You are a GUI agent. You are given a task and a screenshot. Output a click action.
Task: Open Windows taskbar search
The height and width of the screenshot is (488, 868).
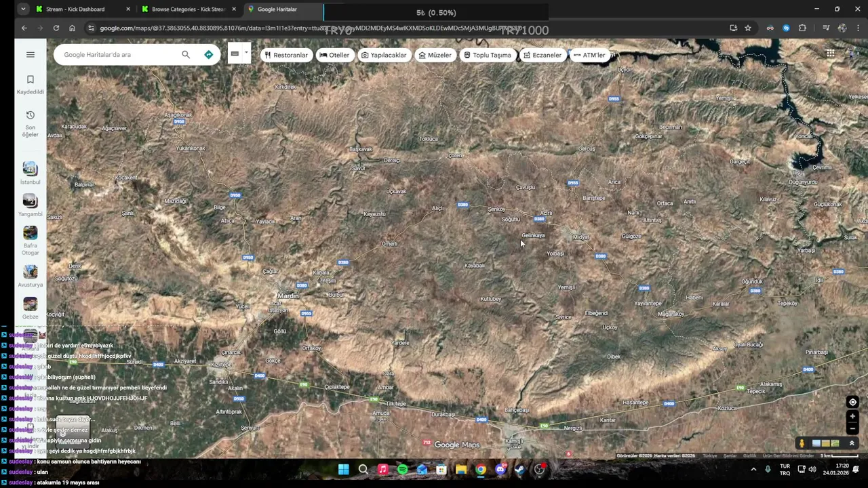click(363, 469)
